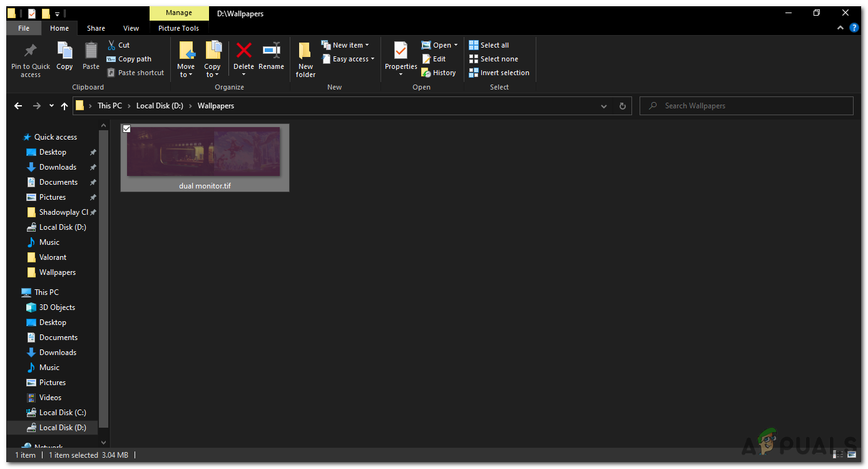Switch to the View ribbon tab
The image size is (868, 469).
[131, 28]
